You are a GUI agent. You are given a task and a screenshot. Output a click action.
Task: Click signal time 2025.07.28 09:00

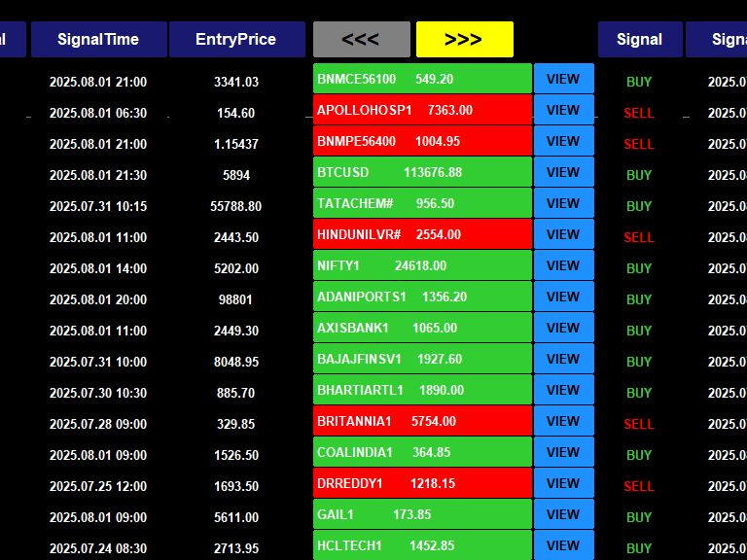(98, 424)
